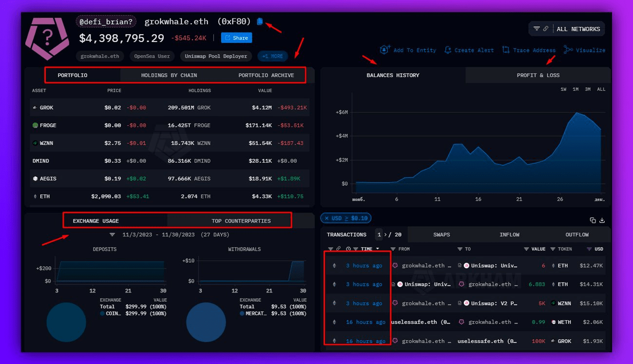Image resolution: width=633 pixels, height=364 pixels.
Task: Click Add To Entity
Action: (408, 50)
